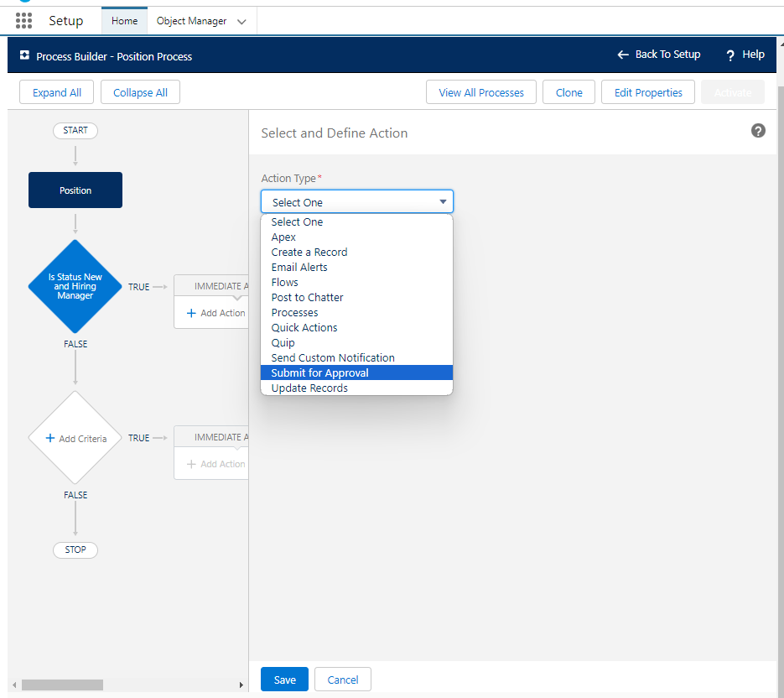Choose Select One from the list
The width and height of the screenshot is (784, 698).
356,221
